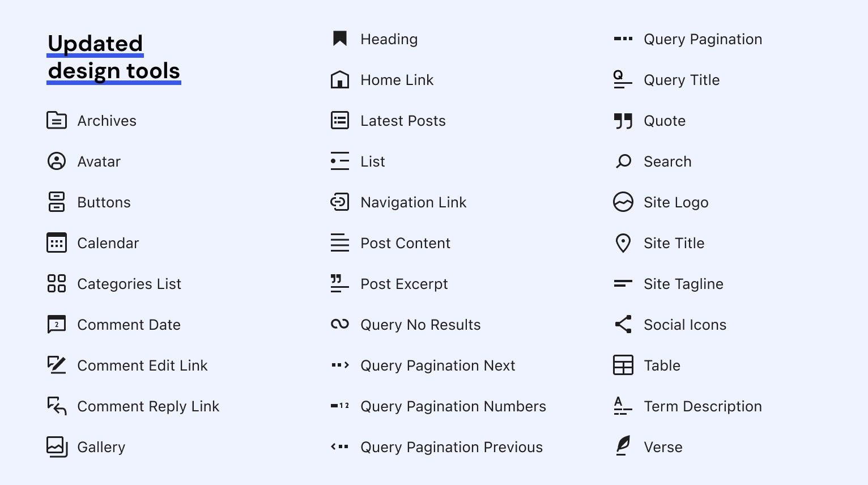The width and height of the screenshot is (868, 485).
Task: Click the Updated design tools heading
Action: (113, 57)
